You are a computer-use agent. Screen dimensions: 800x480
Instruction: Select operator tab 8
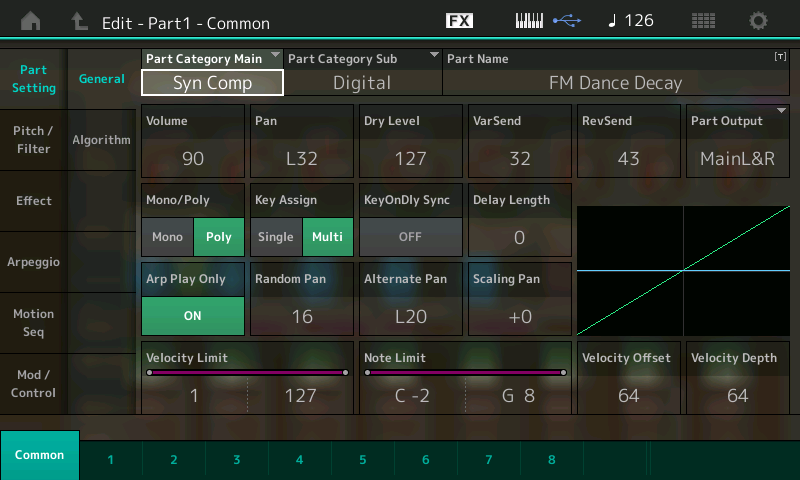552,460
